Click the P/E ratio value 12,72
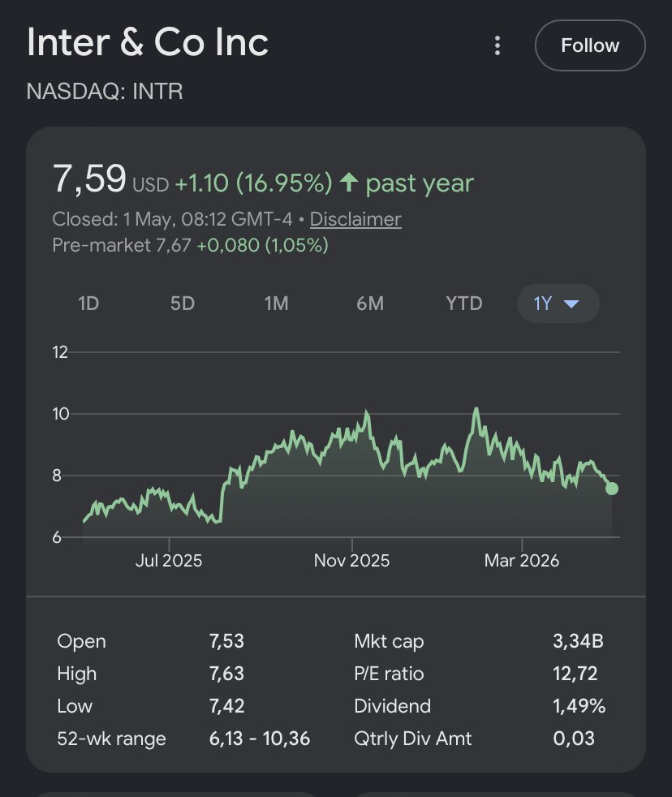Screen dimensions: 672x797 [x=575, y=674]
